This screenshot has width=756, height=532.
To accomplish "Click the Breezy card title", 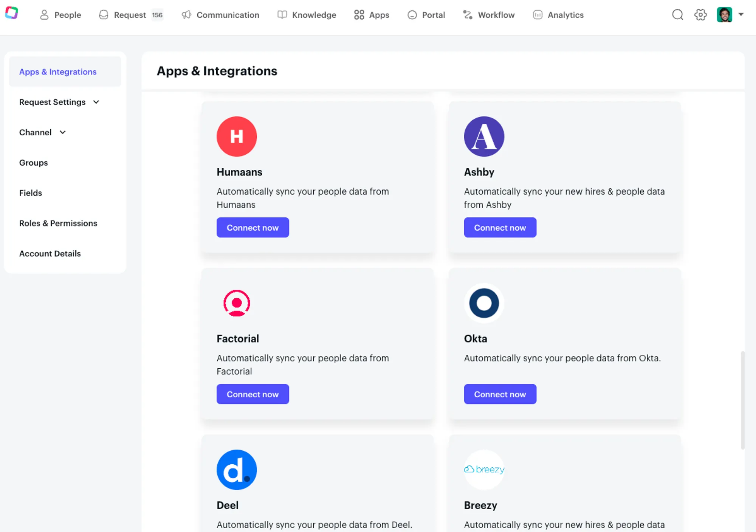I will [x=480, y=505].
